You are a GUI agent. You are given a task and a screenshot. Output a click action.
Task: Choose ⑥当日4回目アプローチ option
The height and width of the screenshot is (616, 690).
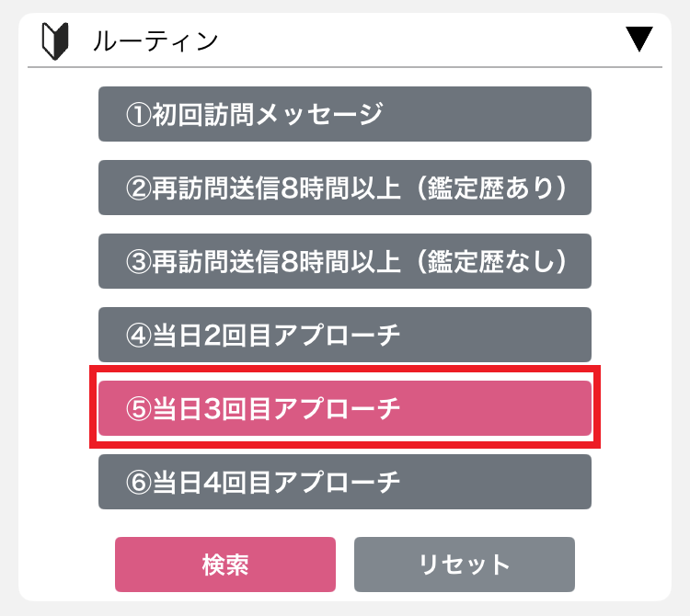(345, 482)
